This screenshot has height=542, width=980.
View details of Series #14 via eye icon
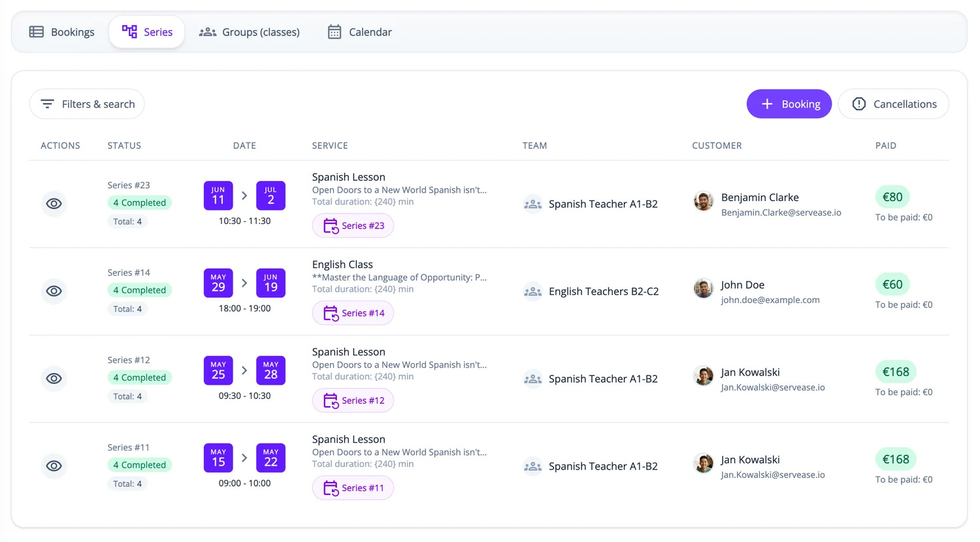click(54, 291)
